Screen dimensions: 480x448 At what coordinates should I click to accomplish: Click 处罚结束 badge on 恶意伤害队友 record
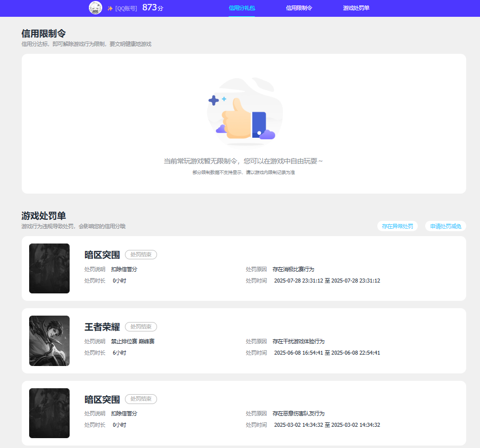[141, 399]
